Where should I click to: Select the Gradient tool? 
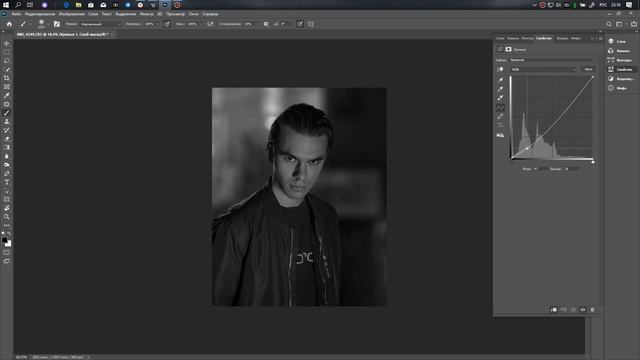point(7,147)
